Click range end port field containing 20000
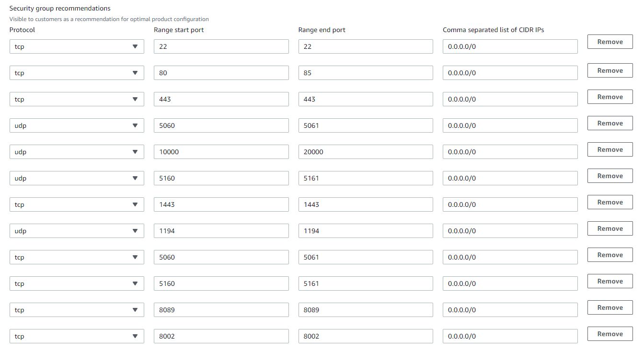644x351 pixels. pos(365,152)
